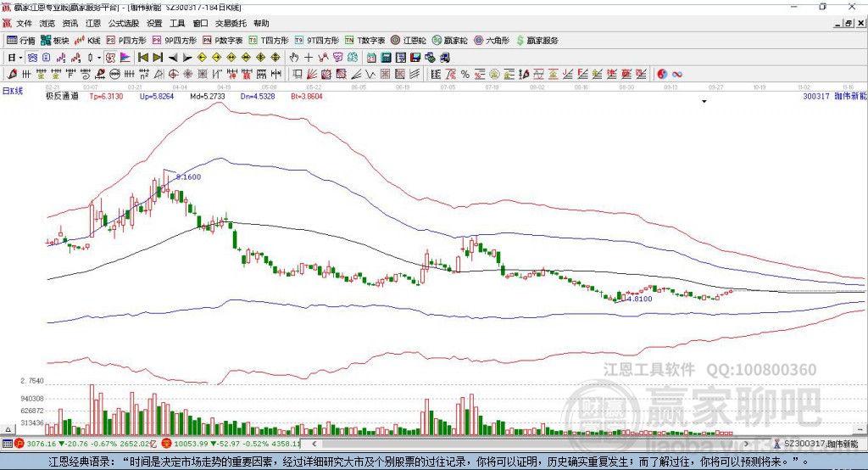This screenshot has height=470, width=868.
Task: Jump to last bar icon
Action: (158, 58)
